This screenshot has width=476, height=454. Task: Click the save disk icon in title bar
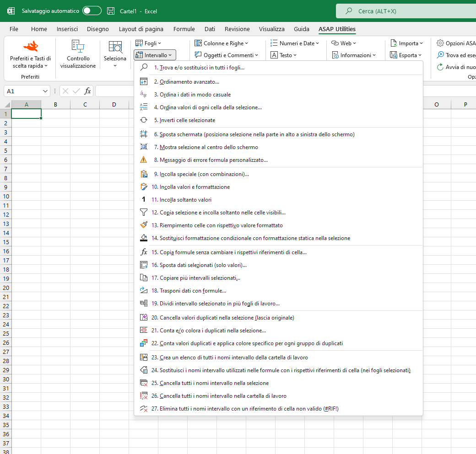111,11
